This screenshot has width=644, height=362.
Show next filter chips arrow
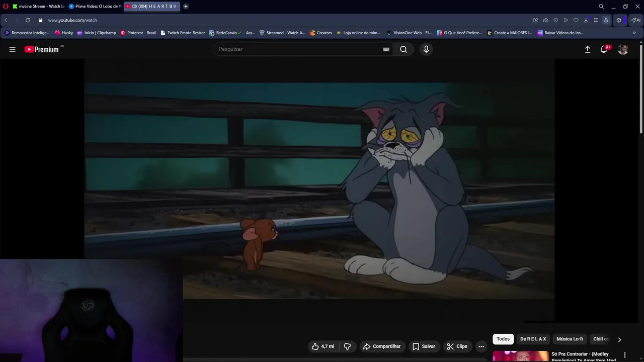619,339
